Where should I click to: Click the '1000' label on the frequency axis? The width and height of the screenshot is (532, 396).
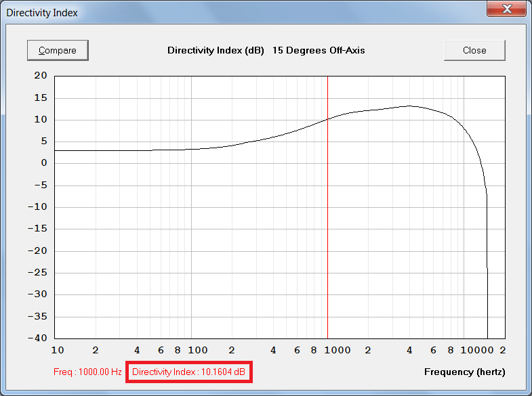coord(337,350)
